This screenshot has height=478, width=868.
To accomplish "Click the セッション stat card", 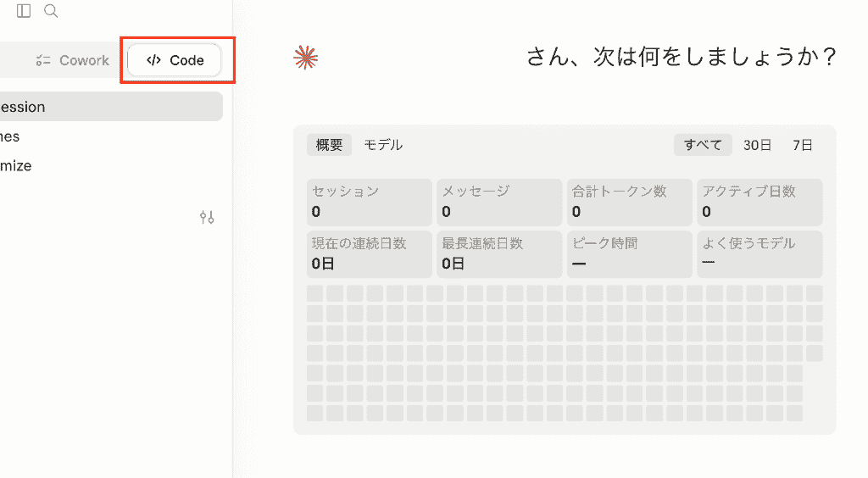I will click(370, 202).
